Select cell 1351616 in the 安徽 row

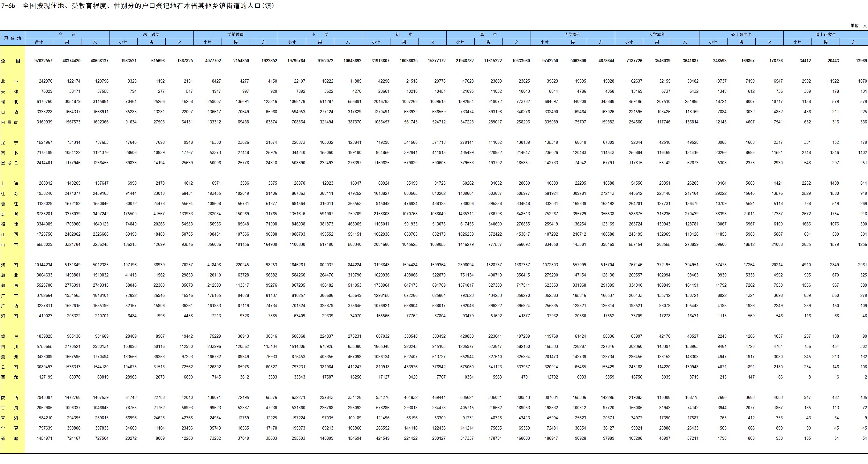(x=297, y=214)
